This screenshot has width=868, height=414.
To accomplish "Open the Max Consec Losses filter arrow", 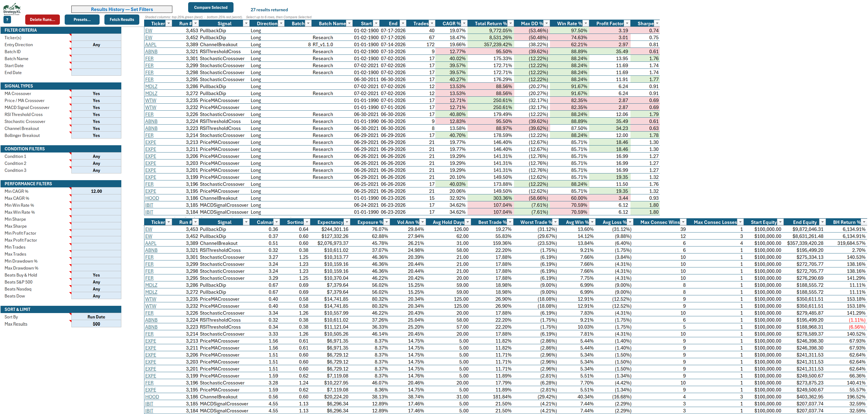I will pos(740,222).
